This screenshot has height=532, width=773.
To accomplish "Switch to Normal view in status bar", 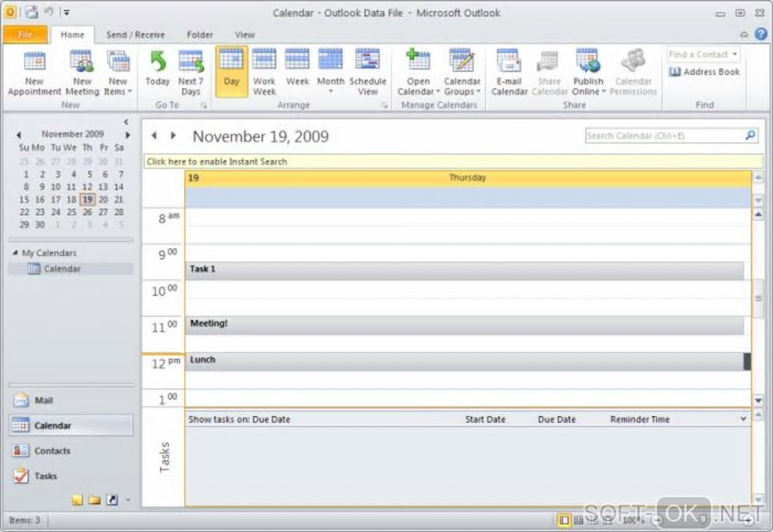I will pyautogui.click(x=564, y=520).
